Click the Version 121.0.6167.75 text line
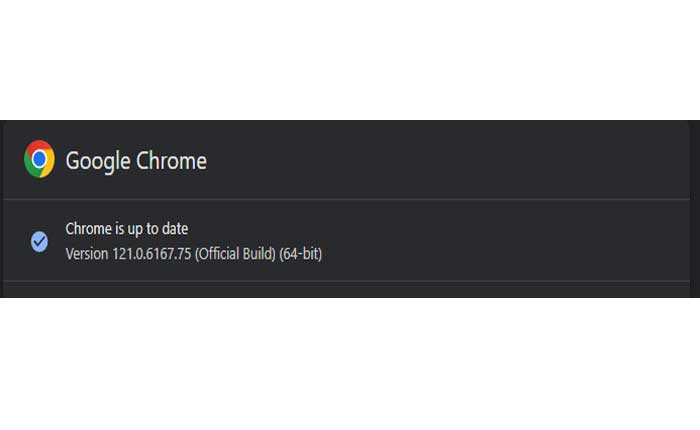This screenshot has width=700, height=430. [193, 254]
